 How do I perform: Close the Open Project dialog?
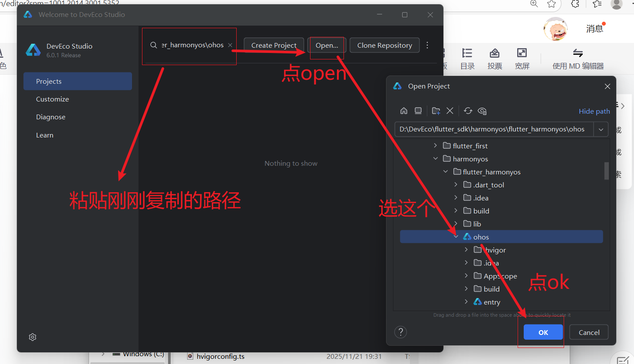coord(608,86)
